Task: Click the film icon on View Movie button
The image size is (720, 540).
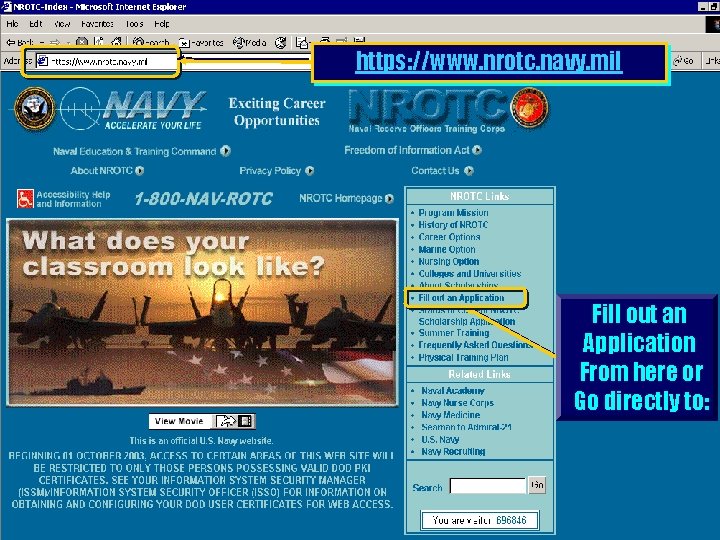Action: pyautogui.click(x=246, y=421)
